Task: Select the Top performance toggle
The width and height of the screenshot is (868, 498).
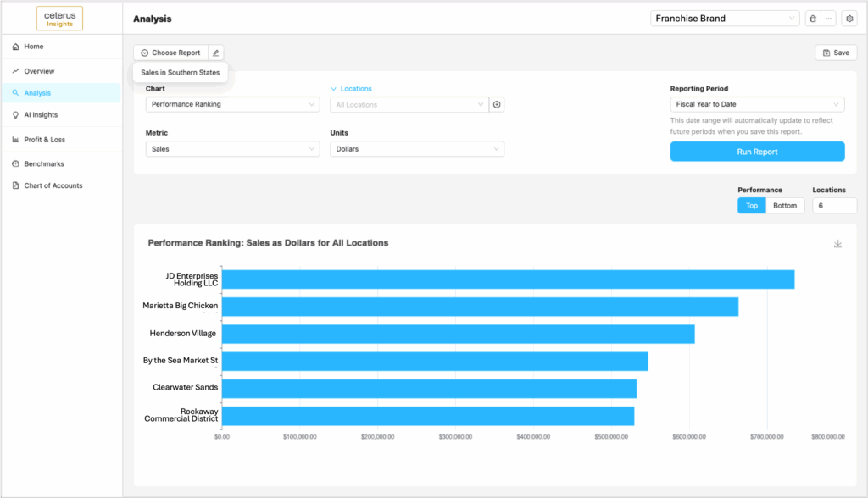Action: point(751,206)
